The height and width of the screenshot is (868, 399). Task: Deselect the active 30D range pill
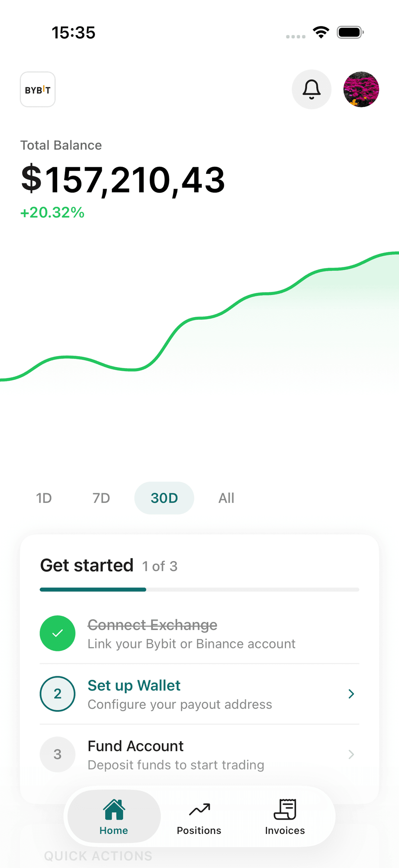[x=164, y=498]
